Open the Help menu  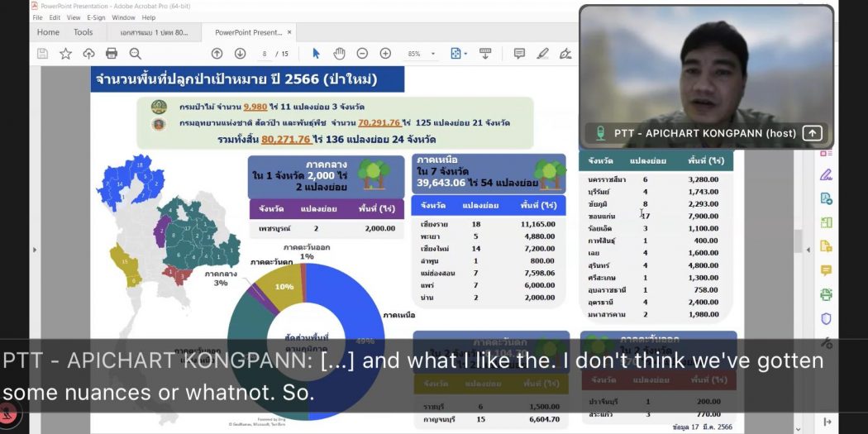point(148,17)
